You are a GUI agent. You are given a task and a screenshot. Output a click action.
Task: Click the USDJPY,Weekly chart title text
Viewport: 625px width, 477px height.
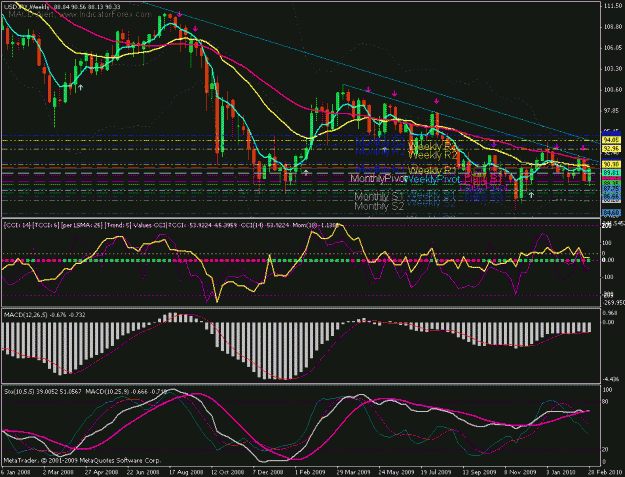pos(27,7)
